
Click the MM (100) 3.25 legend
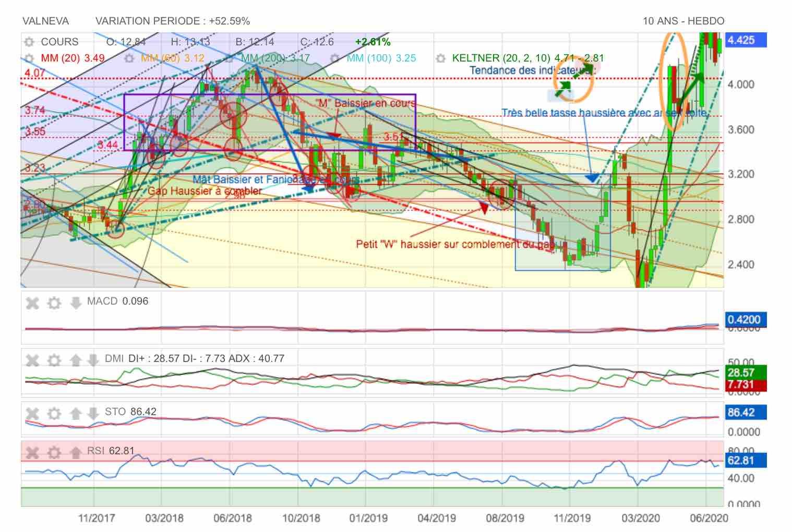point(381,58)
